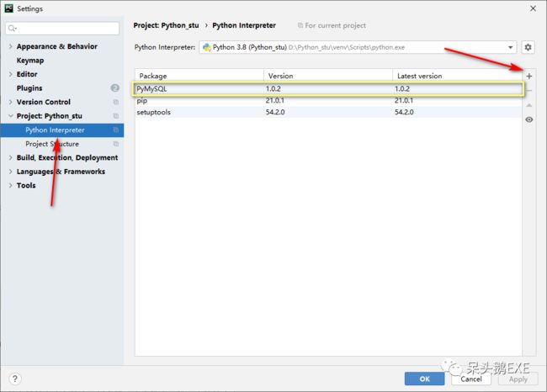The width and height of the screenshot is (547, 392).
Task: Click PyMySQL latest version 1.0.2 cell
Action: 402,89
